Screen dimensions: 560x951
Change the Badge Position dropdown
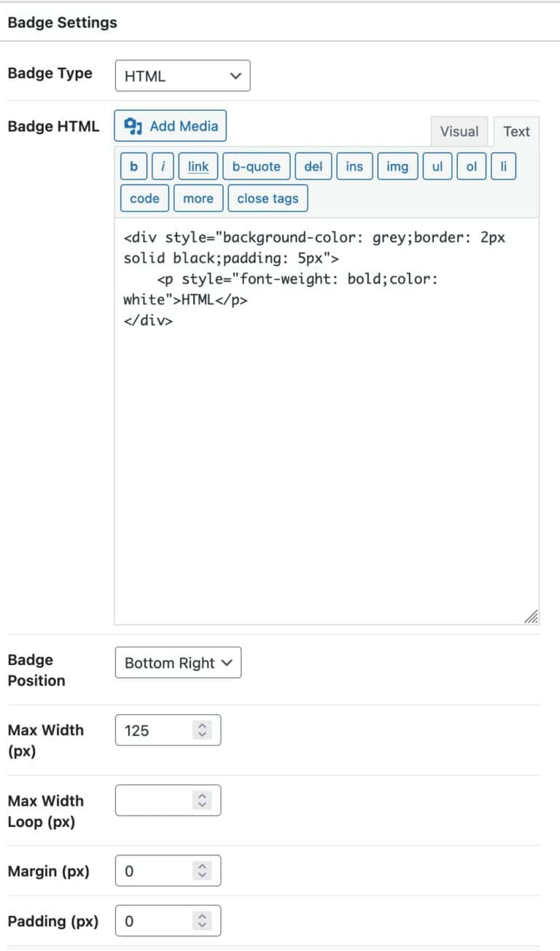tap(177, 662)
